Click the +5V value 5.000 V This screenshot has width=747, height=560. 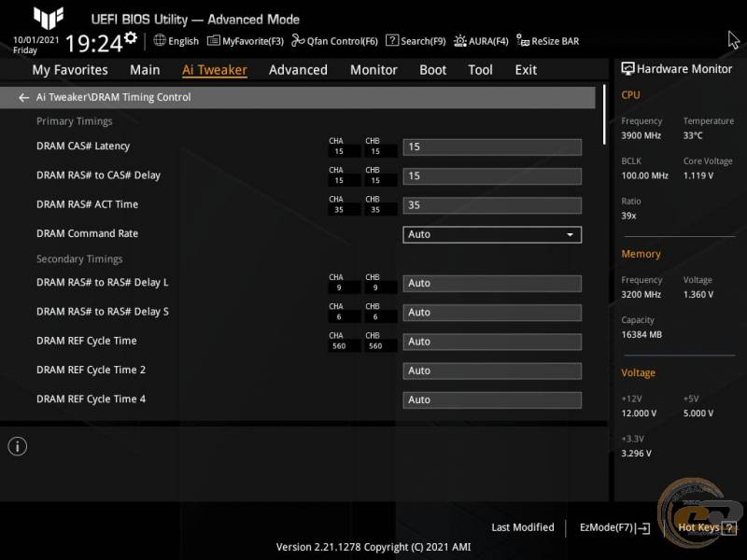(x=698, y=413)
